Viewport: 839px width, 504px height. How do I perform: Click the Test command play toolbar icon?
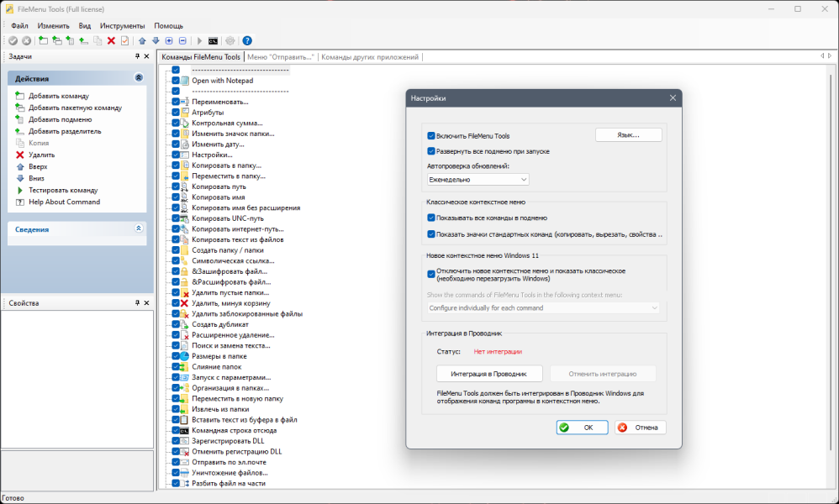coord(199,40)
